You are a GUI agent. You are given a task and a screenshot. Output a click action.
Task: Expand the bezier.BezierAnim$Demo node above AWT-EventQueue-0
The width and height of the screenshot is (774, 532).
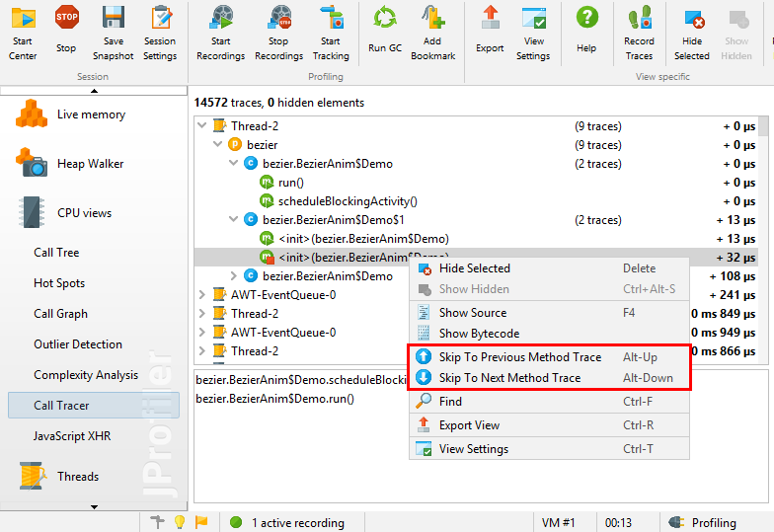[x=233, y=275]
